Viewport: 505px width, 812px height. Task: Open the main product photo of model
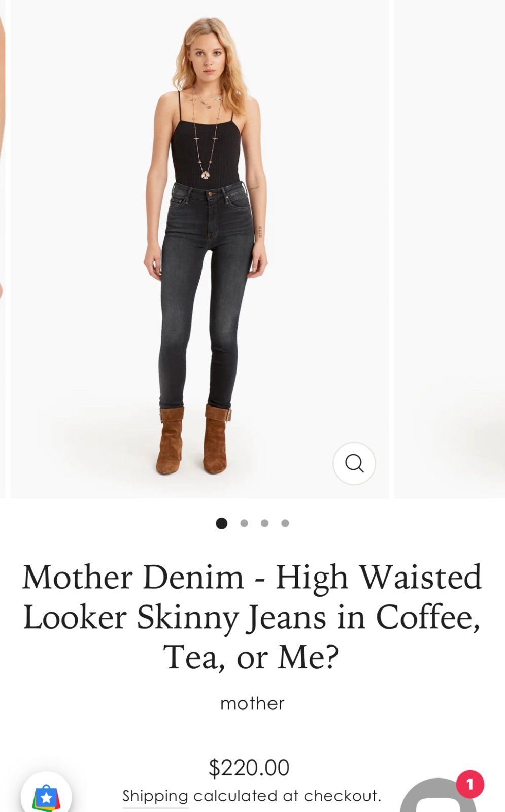point(199,249)
